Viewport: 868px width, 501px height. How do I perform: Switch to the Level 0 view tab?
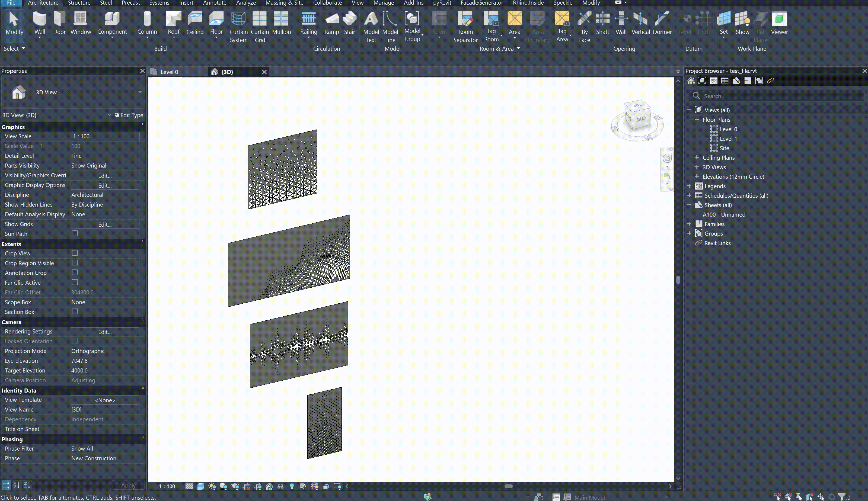(x=169, y=72)
